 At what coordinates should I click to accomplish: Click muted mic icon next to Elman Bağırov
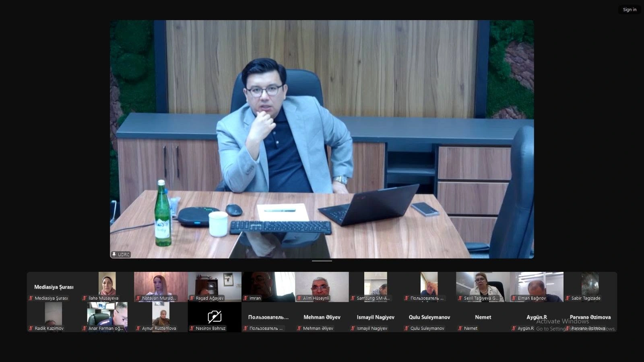tap(514, 298)
